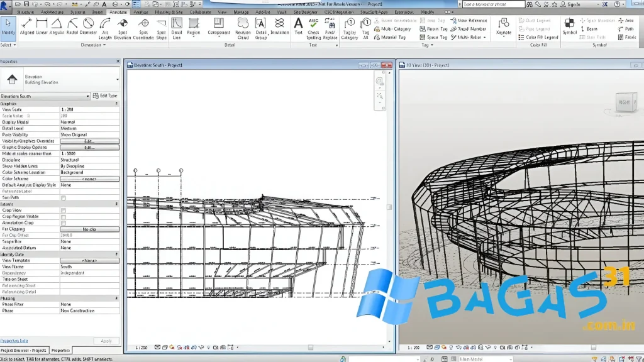Edit Visibility/Graphics Overrides

click(x=89, y=141)
